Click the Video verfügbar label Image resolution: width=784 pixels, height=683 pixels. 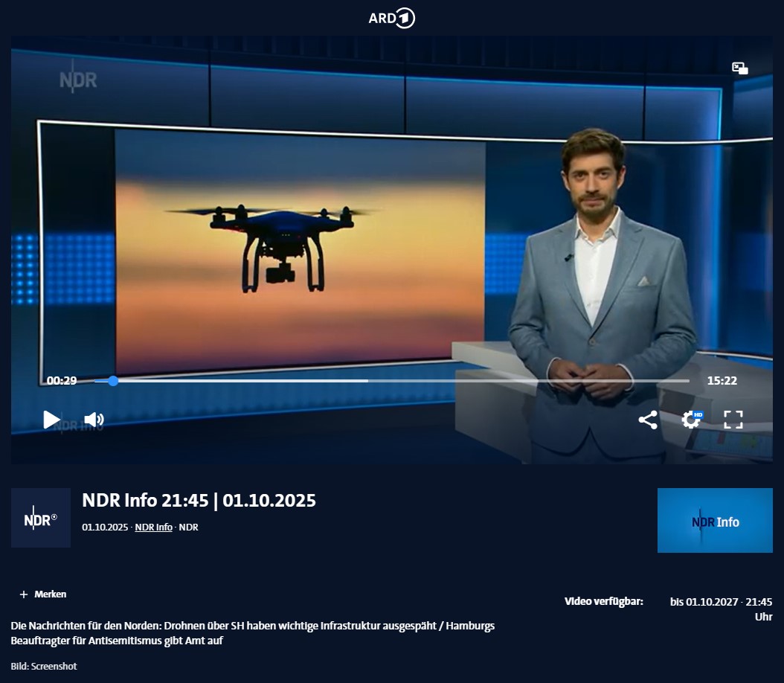click(x=604, y=601)
